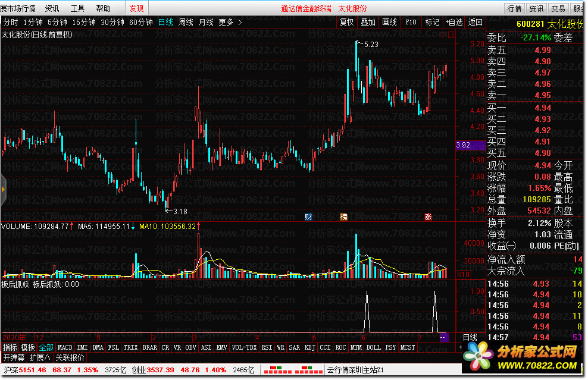Image resolution: width=588 pixels, height=380 pixels.
Task: Switch indicator to KDJ
Action: point(309,347)
